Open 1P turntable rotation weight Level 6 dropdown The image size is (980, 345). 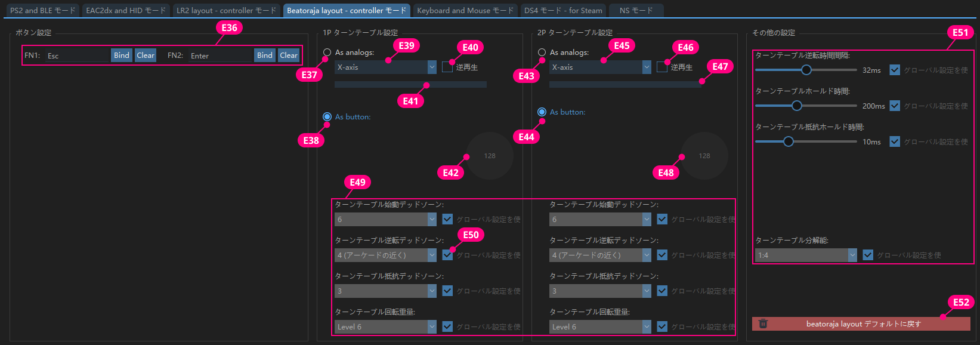coord(385,327)
